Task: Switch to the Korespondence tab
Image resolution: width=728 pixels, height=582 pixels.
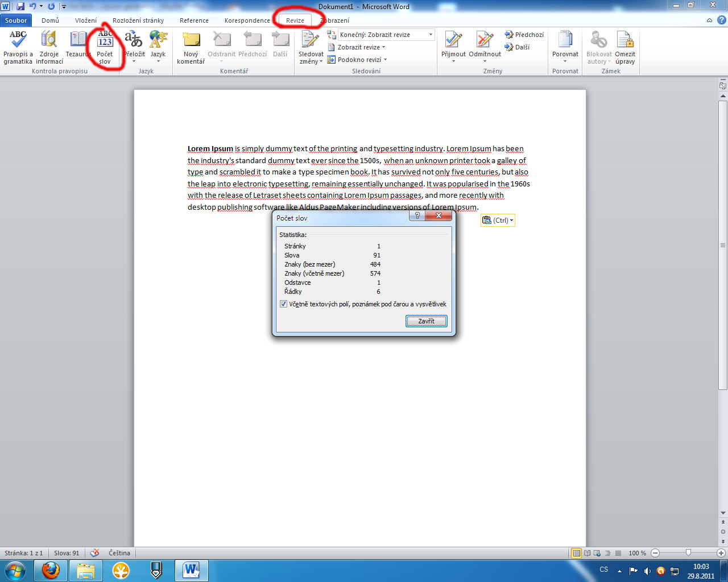Action: point(247,20)
